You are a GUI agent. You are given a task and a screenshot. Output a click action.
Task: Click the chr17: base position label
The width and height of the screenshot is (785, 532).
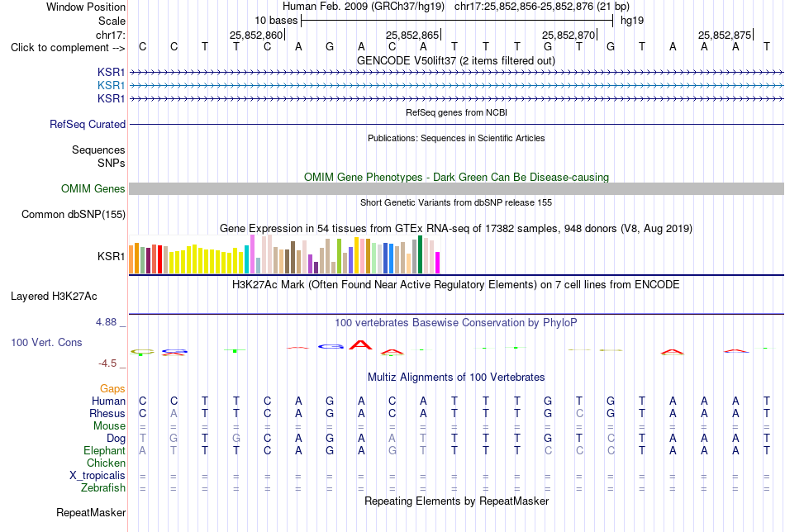point(110,35)
